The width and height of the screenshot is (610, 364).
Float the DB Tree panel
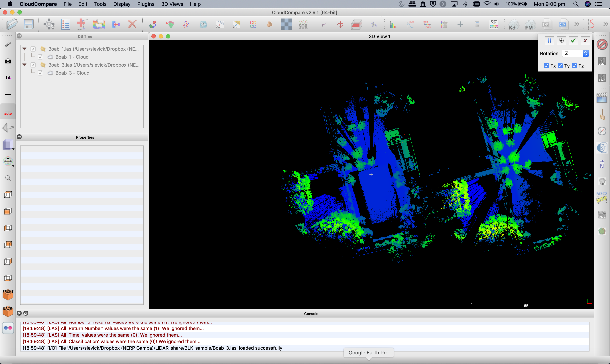[x=19, y=36]
